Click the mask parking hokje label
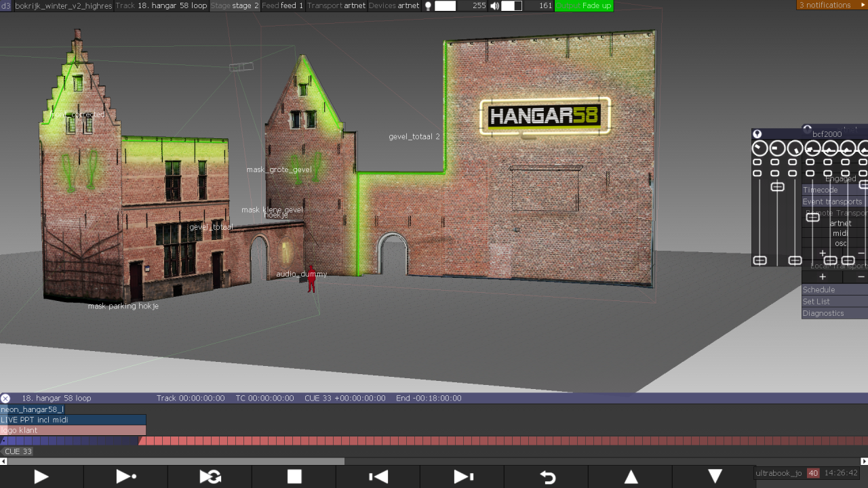 click(x=123, y=306)
